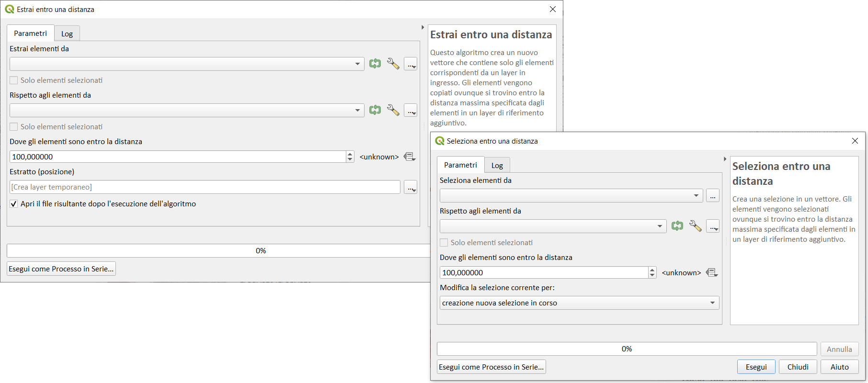Open 'Modifica la selezione corrente per' dropdown
Screen dimensions: 868x383
coord(579,303)
